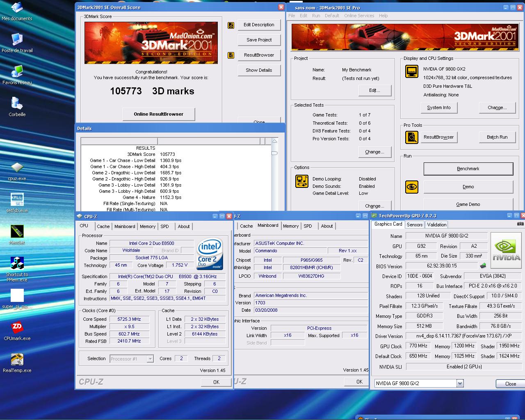Open the File menu in 3DMark2001
The height and width of the screenshot is (420, 525).
click(292, 16)
